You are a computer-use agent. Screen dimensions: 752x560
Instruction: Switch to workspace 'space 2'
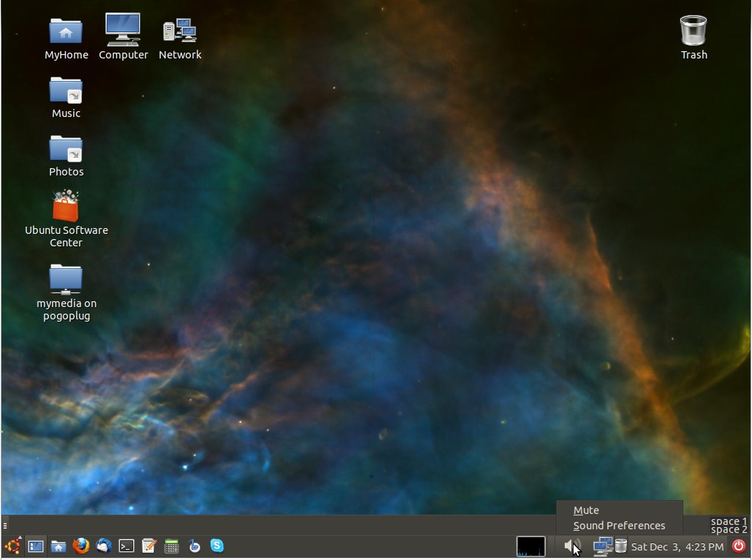pyautogui.click(x=729, y=530)
